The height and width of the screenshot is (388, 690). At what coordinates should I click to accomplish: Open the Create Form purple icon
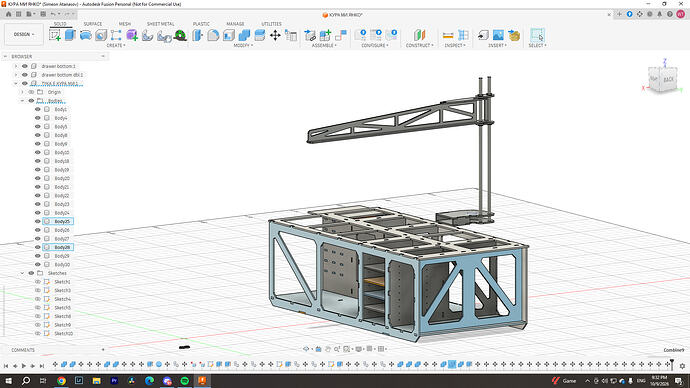coord(132,35)
